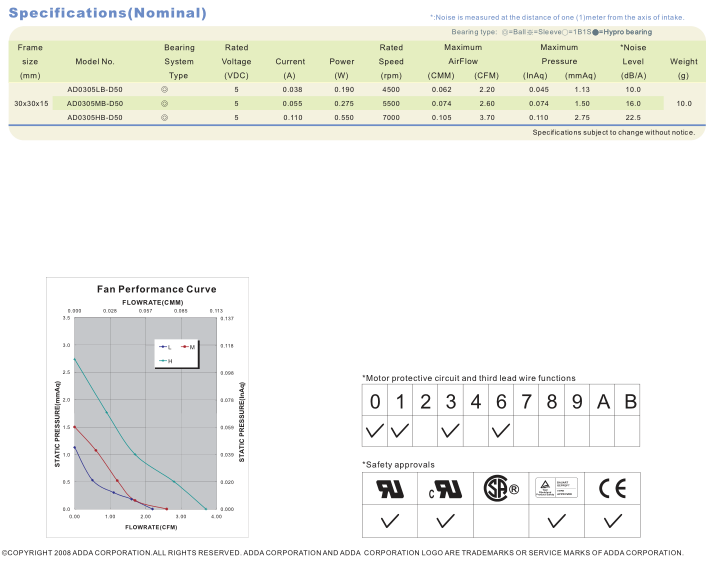
Task: Select function code cell 'B'
Action: 627,400
